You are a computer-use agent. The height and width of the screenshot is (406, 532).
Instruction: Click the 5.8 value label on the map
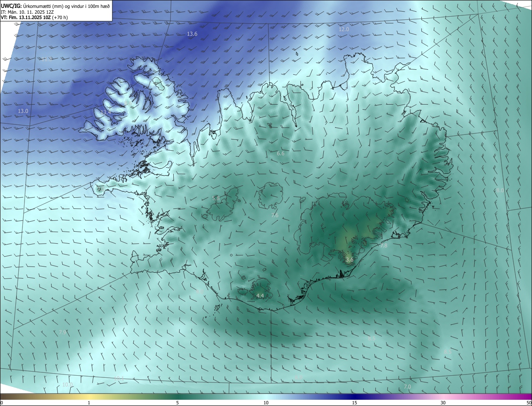[216, 198]
